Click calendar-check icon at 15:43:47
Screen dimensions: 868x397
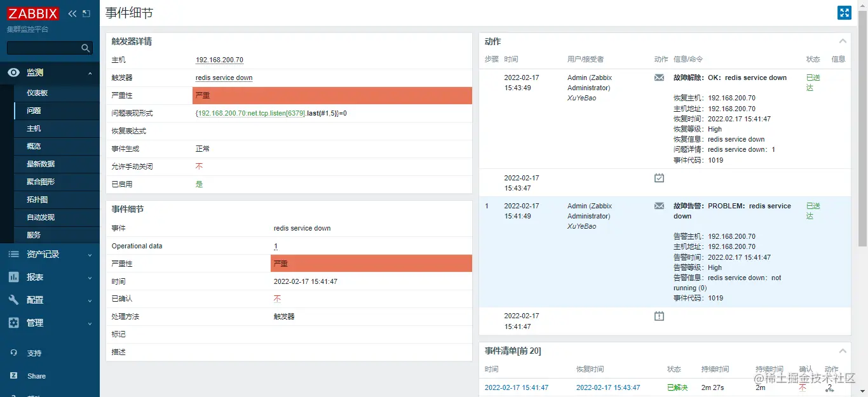(x=659, y=178)
